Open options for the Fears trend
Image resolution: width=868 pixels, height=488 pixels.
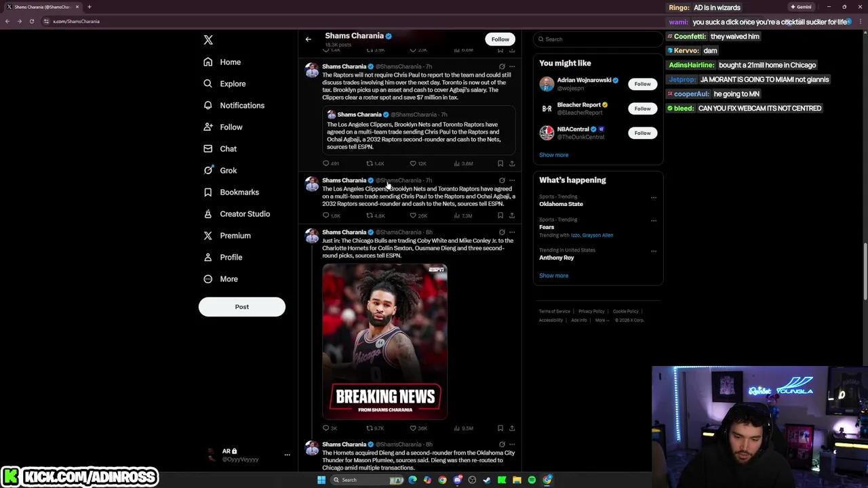pyautogui.click(x=654, y=220)
